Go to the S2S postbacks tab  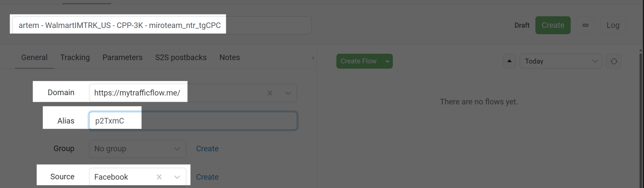click(181, 58)
